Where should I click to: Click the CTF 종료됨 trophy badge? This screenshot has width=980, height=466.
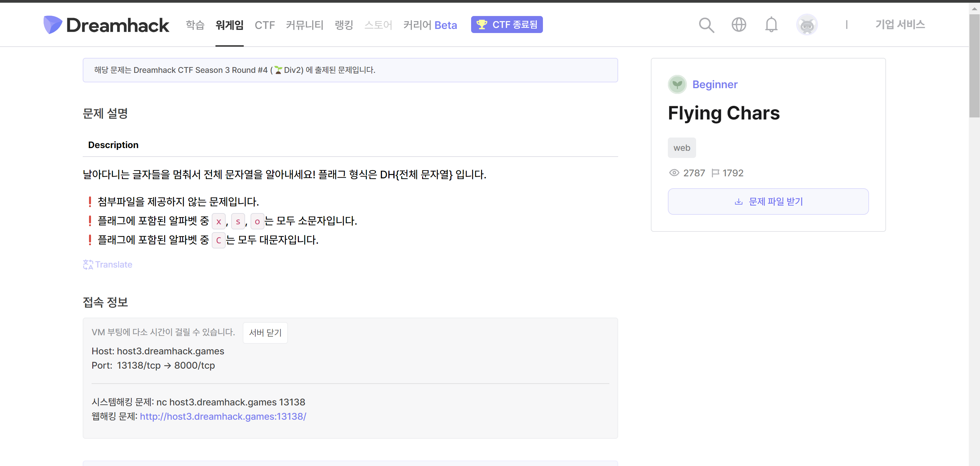pos(507,25)
